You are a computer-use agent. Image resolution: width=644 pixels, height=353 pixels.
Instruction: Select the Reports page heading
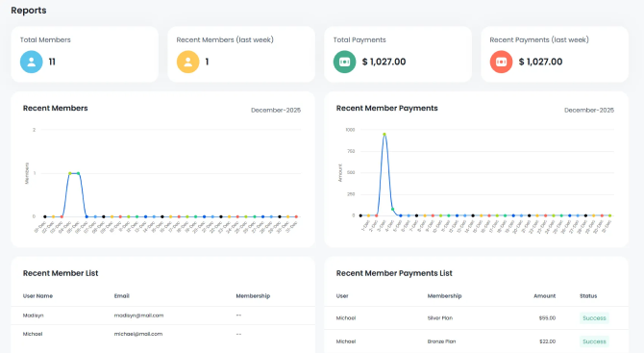tap(29, 11)
